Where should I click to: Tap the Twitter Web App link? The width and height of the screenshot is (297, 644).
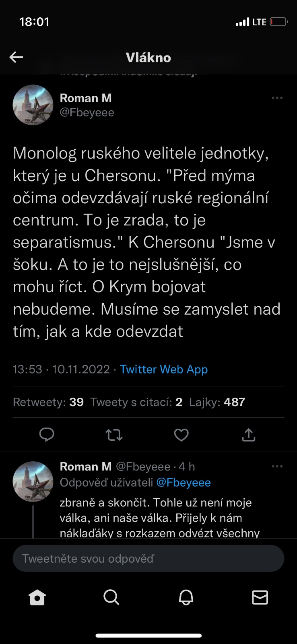164,369
